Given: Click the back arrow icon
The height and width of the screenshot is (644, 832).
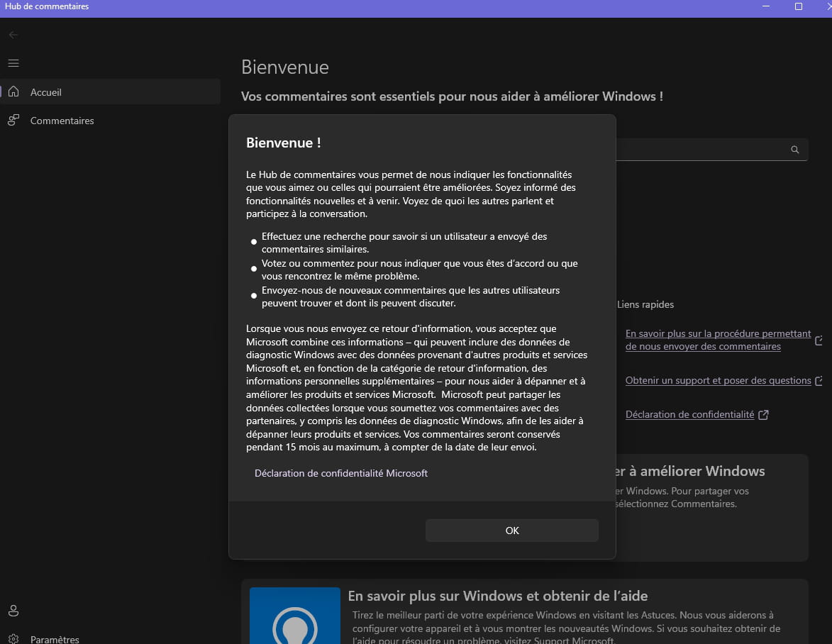Looking at the screenshot, I should click(13, 35).
